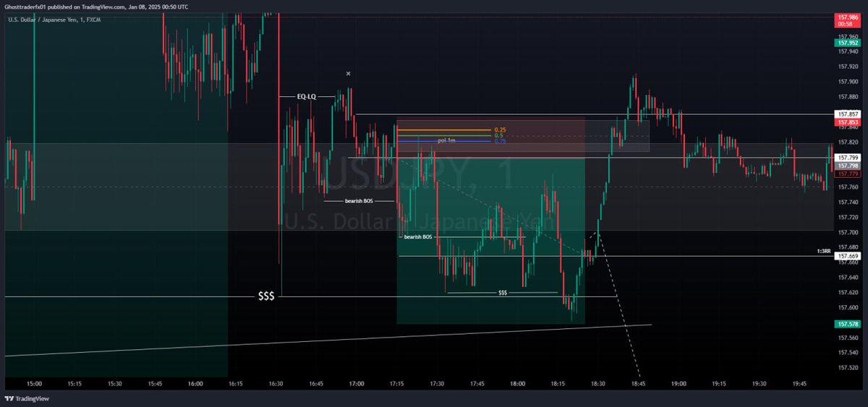The image size is (868, 407).
Task: Select the red 157.853 price label
Action: point(847,122)
